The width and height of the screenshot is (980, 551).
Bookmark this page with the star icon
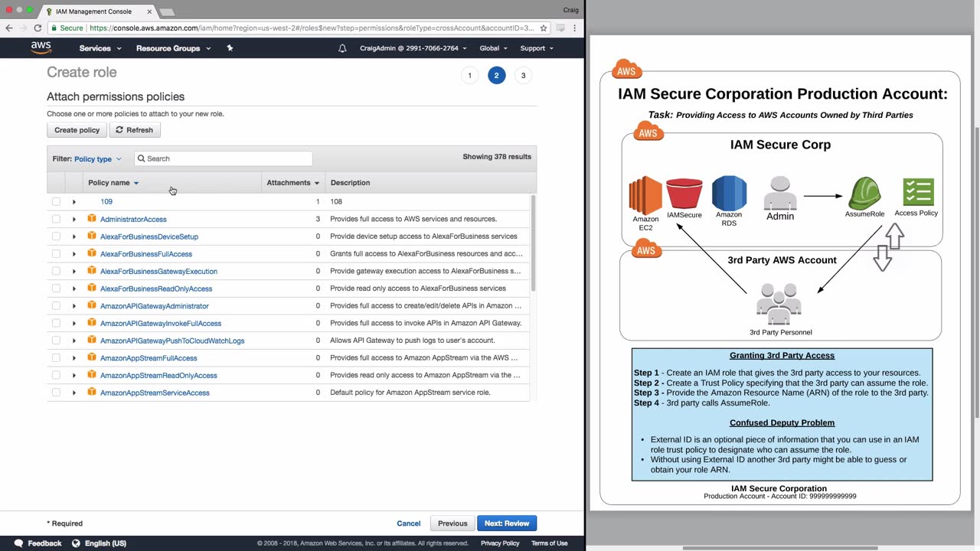544,28
